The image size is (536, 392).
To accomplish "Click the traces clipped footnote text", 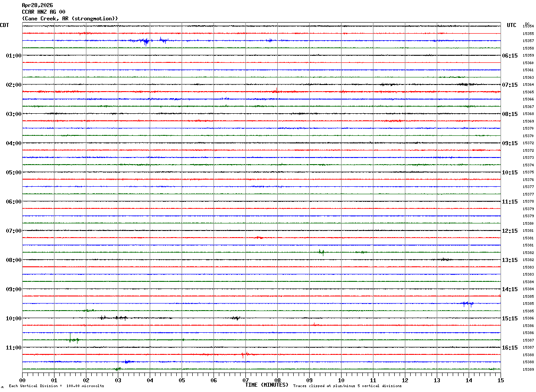I will click(347, 386).
